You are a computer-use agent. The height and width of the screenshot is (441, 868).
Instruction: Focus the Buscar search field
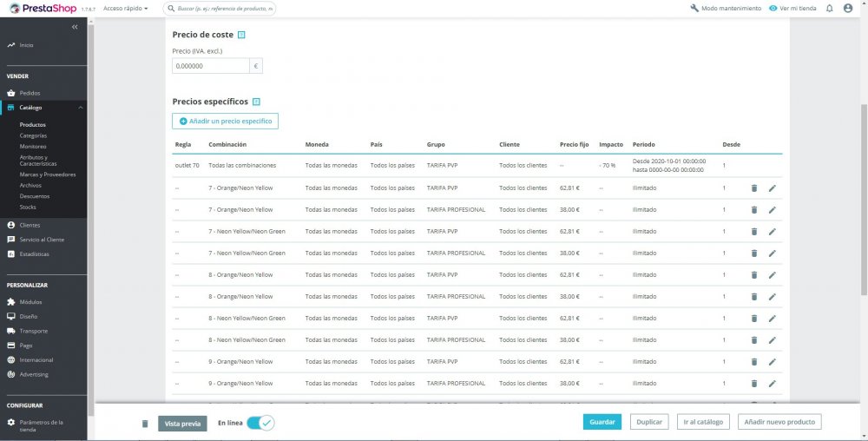[220, 9]
